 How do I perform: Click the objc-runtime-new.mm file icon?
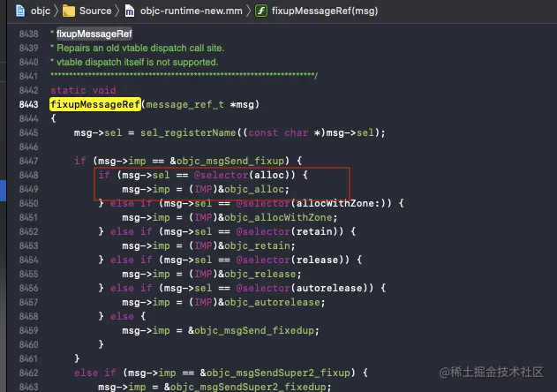click(x=130, y=11)
